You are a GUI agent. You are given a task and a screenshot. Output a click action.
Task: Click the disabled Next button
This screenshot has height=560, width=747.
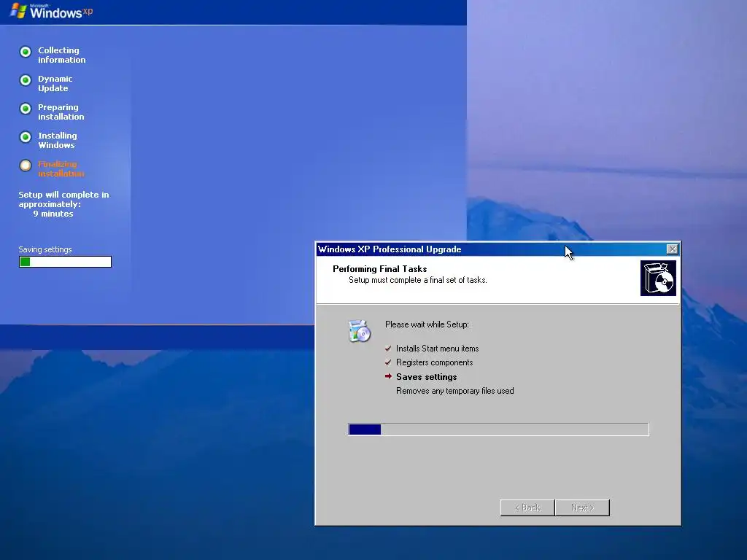(582, 507)
